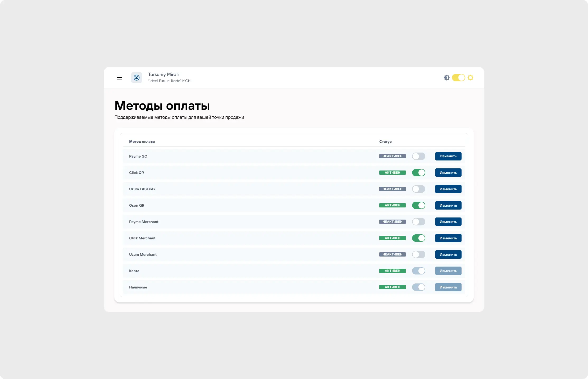Click the greyed Изменить for Наличные
Screen dimensions: 588x379
(448, 287)
